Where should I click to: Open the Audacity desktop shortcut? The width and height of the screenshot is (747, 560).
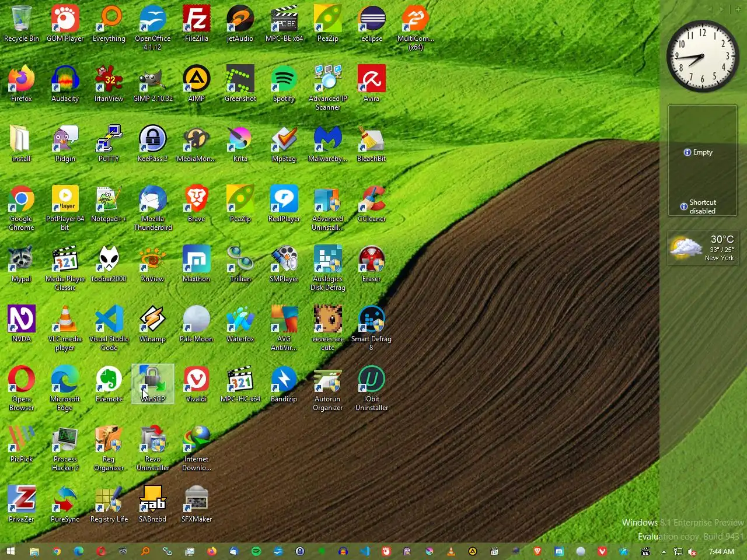click(x=65, y=84)
